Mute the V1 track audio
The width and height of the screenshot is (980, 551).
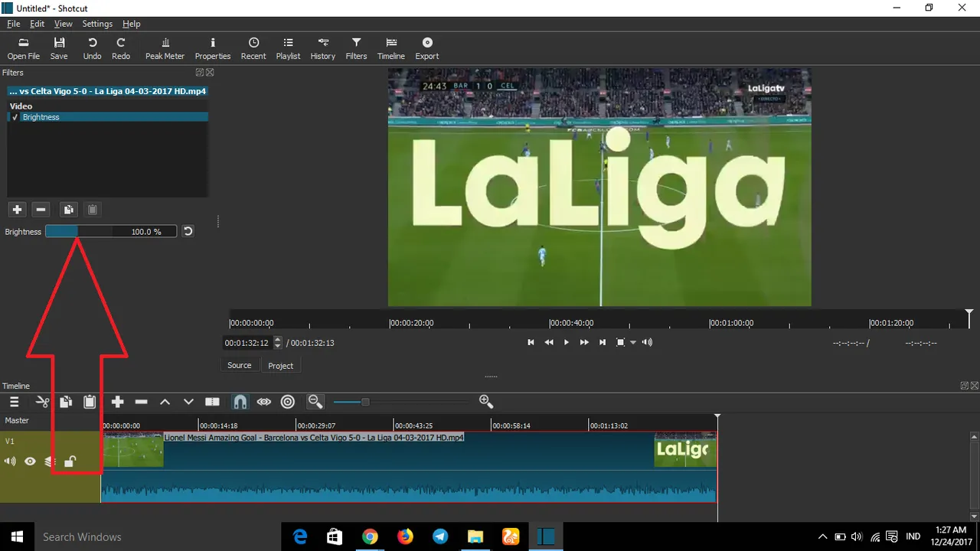tap(11, 461)
